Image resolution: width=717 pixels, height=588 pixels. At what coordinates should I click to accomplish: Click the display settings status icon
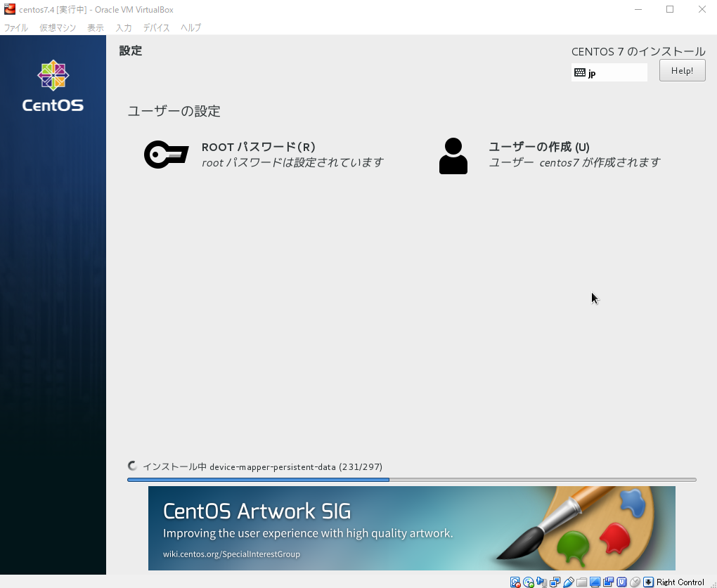[595, 582]
